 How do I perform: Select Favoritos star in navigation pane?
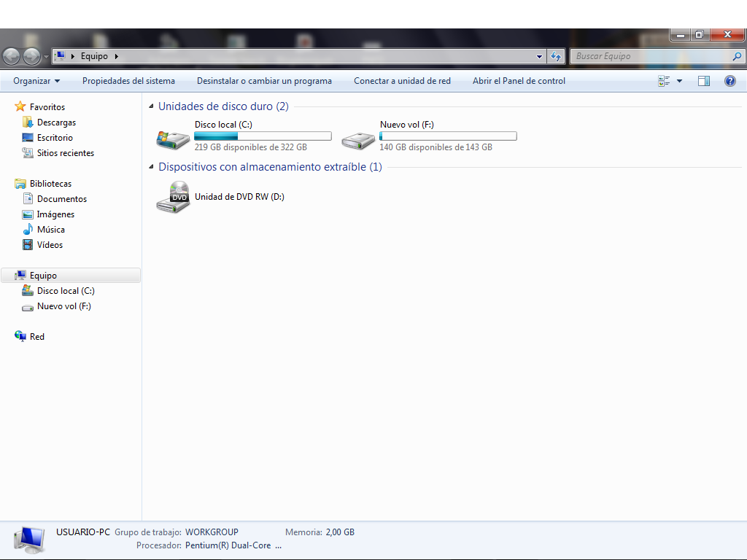[x=20, y=106]
